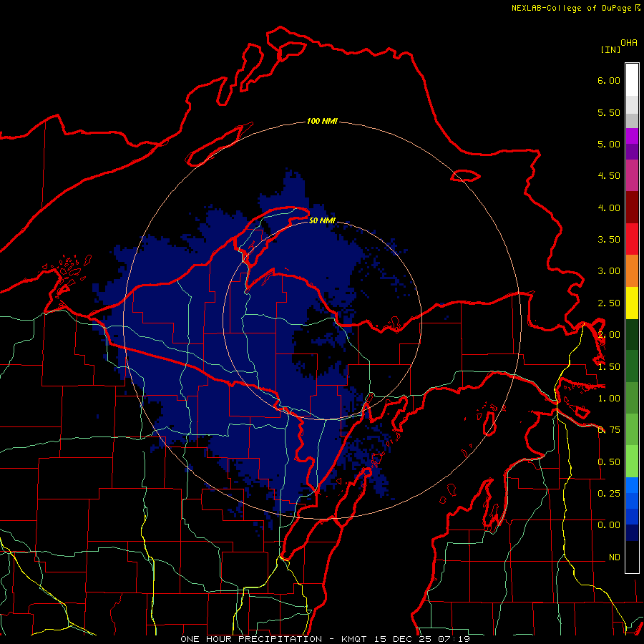Click the [IN] units label
This screenshot has height=644, width=644.
(x=610, y=49)
